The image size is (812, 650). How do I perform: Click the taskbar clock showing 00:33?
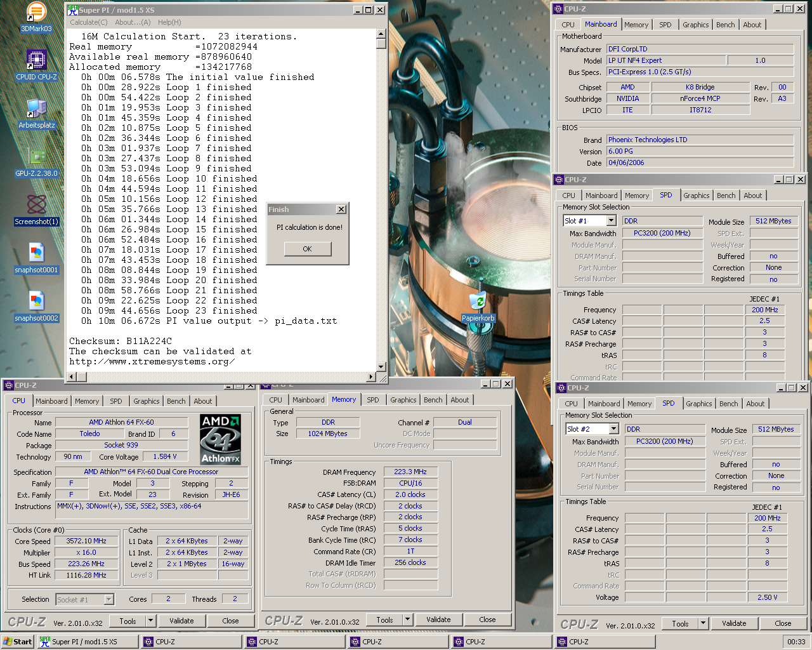pos(796,642)
